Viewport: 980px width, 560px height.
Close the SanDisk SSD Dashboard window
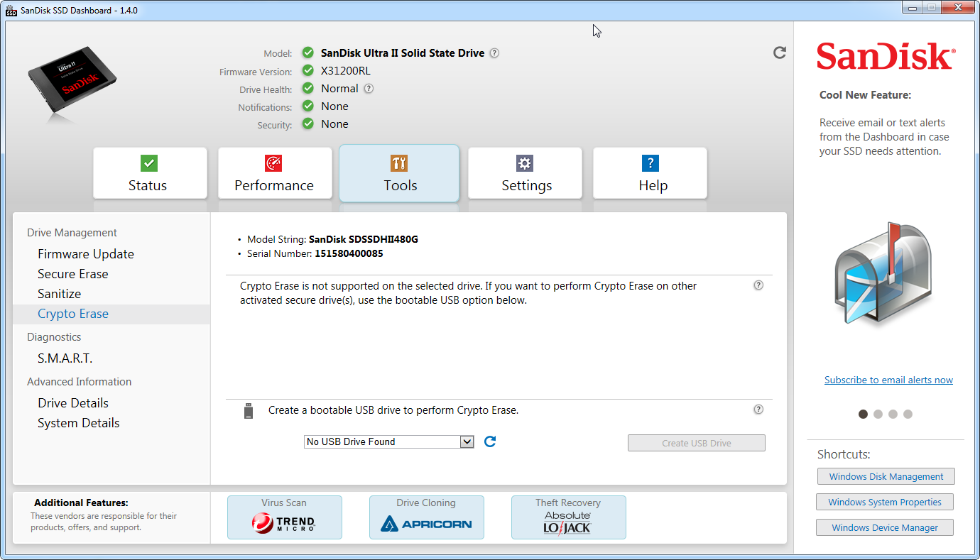tap(957, 7)
